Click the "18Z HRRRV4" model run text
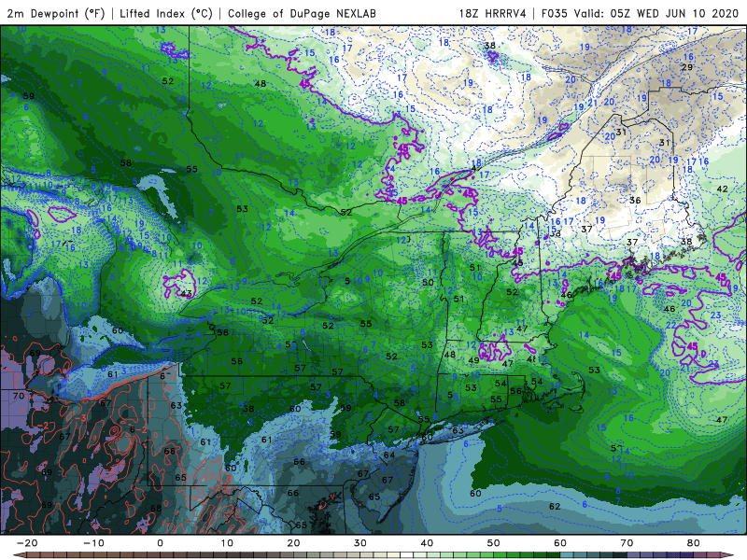The height and width of the screenshot is (560, 747). point(493,13)
